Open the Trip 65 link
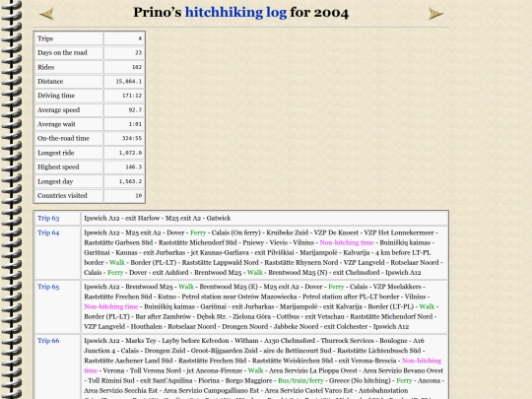 pos(48,287)
